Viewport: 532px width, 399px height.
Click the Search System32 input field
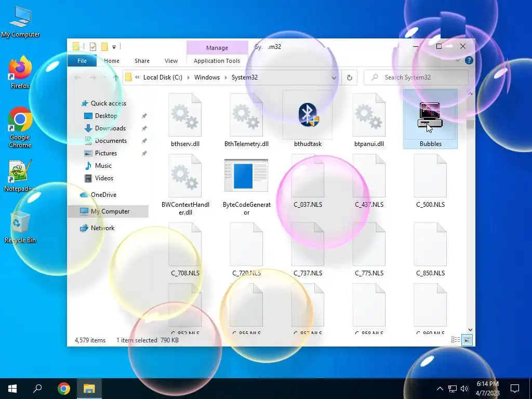pyautogui.click(x=416, y=78)
